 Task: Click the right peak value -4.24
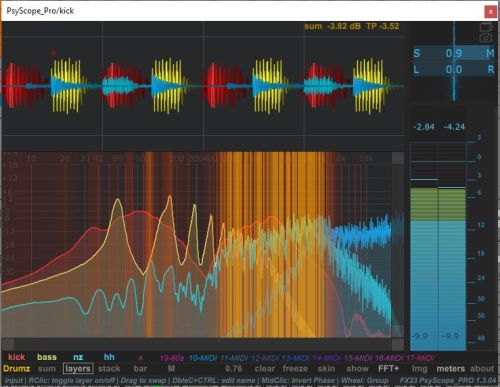point(454,127)
